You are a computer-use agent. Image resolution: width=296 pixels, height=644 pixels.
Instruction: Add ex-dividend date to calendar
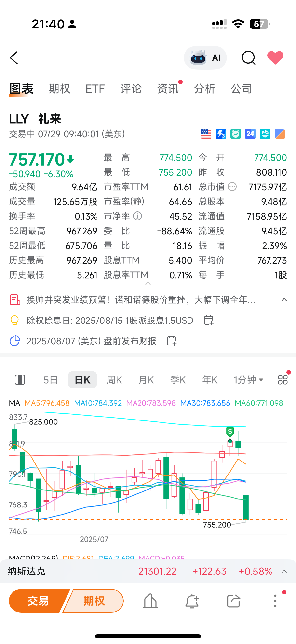[209, 320]
